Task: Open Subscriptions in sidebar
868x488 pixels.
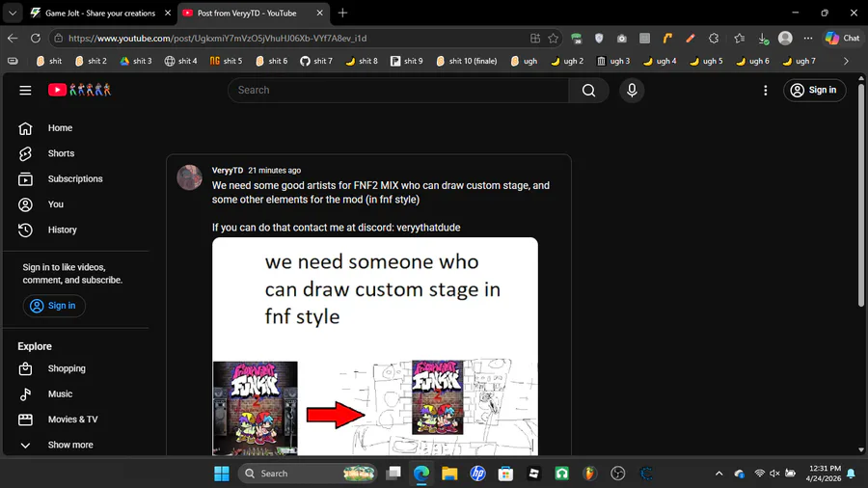Action: [76, 178]
